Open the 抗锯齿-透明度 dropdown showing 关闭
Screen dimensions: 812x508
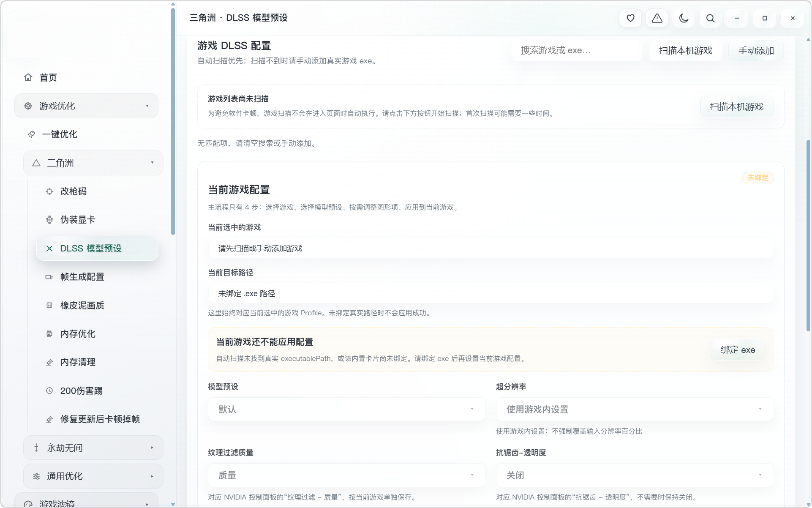point(635,475)
